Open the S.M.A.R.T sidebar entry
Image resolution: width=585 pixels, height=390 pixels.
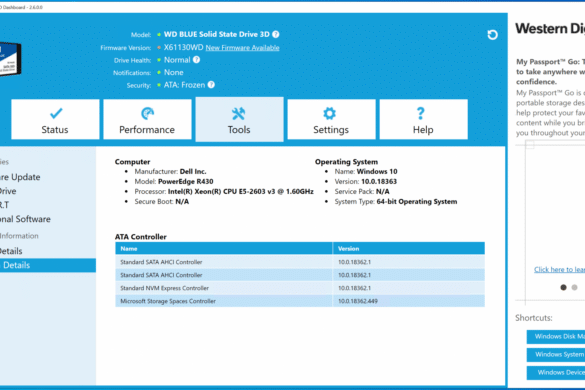pos(4,205)
